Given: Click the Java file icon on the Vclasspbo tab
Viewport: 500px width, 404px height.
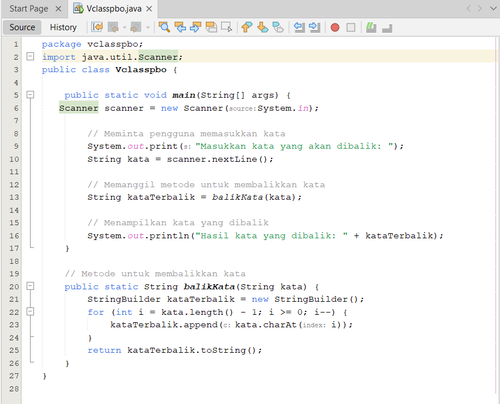Looking at the screenshot, I should pos(78,9).
